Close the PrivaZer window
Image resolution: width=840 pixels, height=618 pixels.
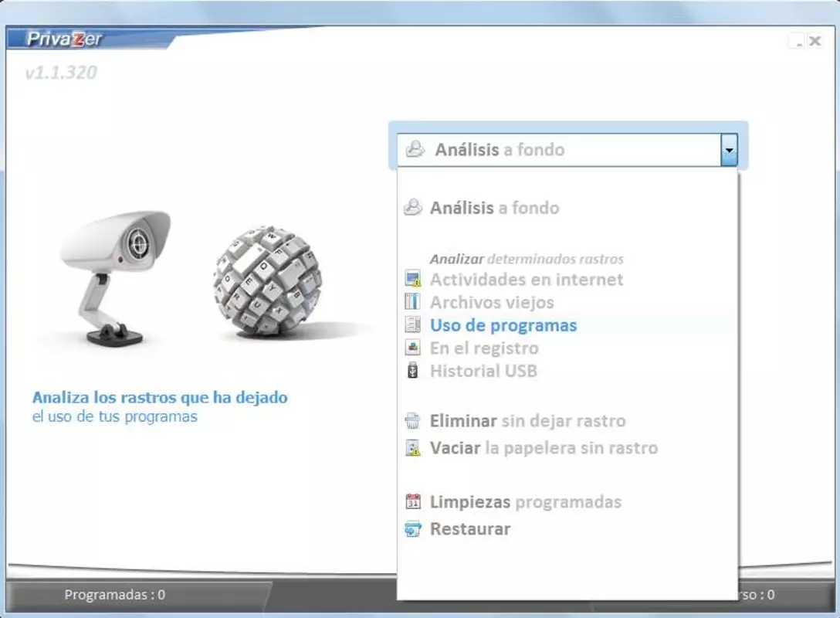coord(815,41)
